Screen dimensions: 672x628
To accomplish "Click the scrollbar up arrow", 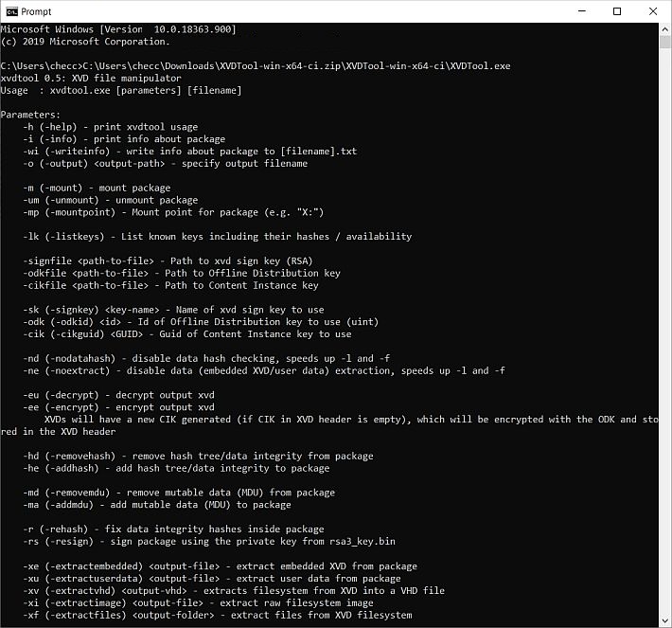I will pyautogui.click(x=664, y=29).
